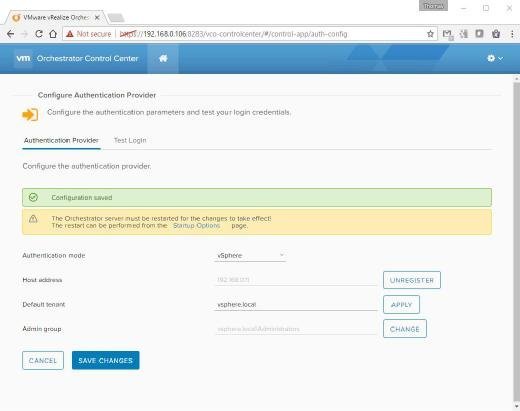Click the VMware vm logo
Screen dimensions: 520x411
click(x=23, y=58)
